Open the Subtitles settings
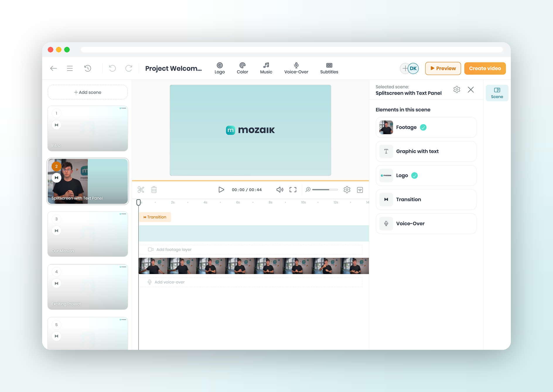Viewport: 553px width, 392px height. coord(329,69)
